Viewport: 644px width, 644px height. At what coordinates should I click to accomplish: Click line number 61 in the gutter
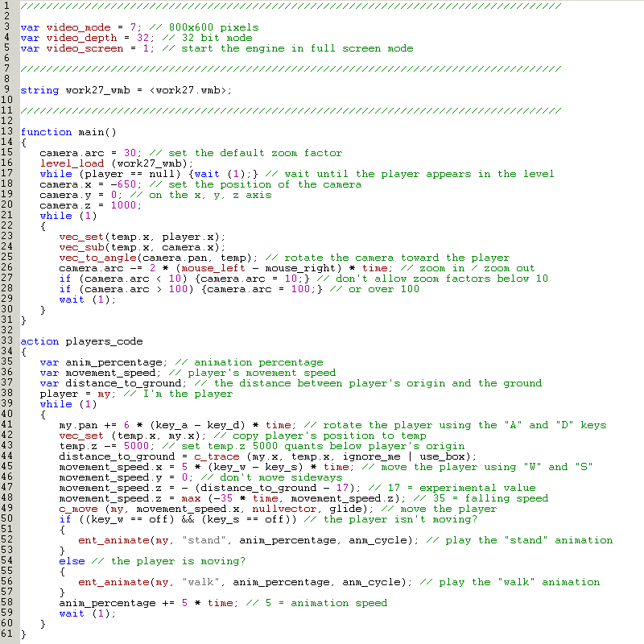[x=6, y=634]
